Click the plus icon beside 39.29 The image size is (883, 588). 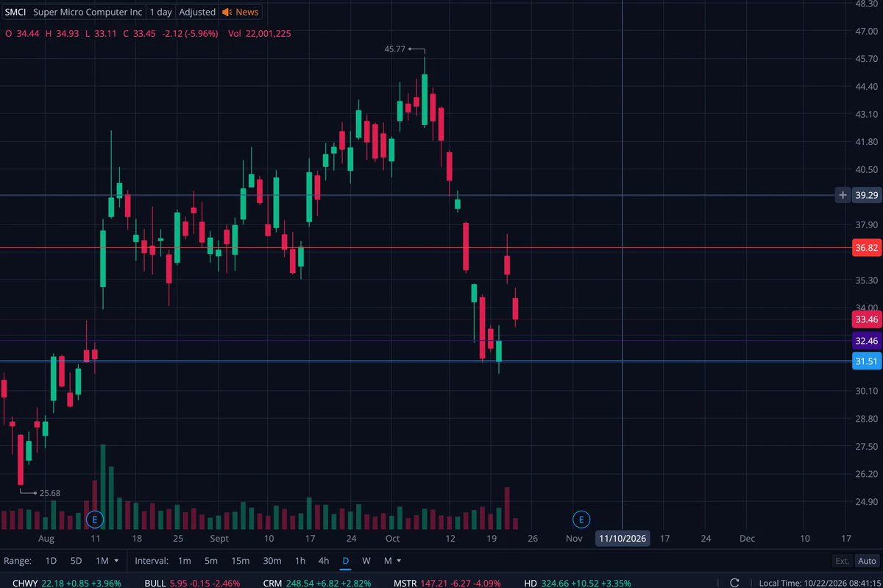843,195
